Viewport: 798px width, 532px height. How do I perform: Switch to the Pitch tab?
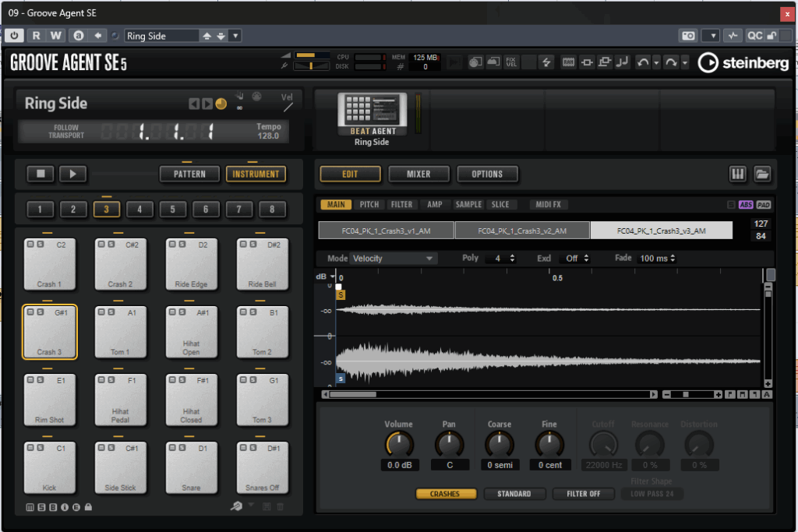click(x=369, y=205)
